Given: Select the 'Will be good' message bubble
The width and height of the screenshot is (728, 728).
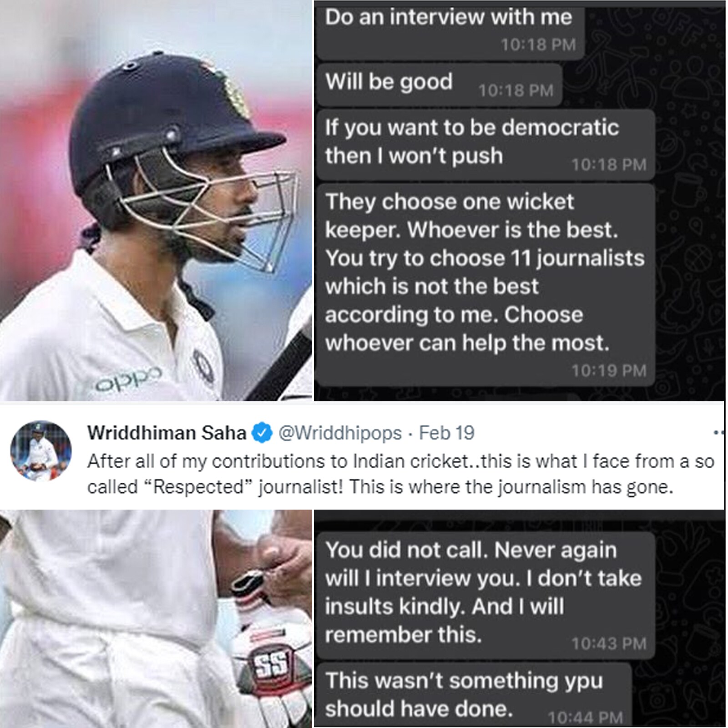Looking at the screenshot, I should (x=439, y=85).
